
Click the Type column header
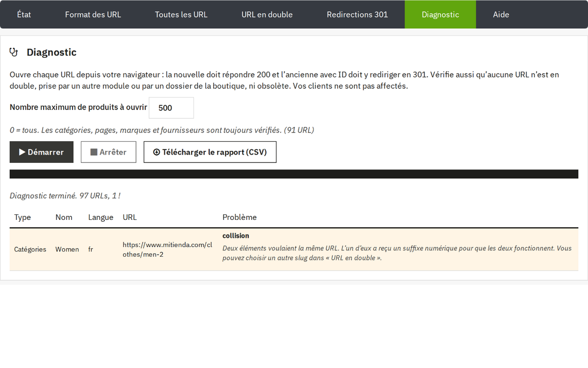pyautogui.click(x=23, y=217)
